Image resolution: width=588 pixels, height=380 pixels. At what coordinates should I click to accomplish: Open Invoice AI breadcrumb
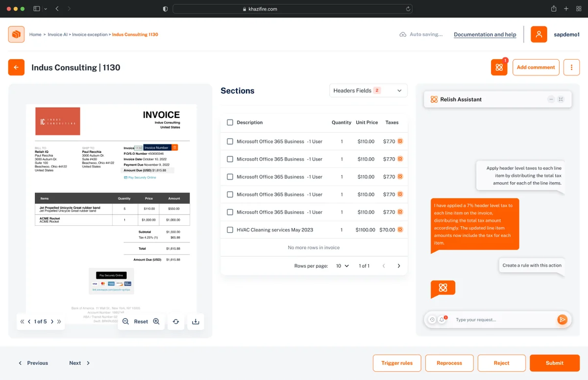(57, 35)
